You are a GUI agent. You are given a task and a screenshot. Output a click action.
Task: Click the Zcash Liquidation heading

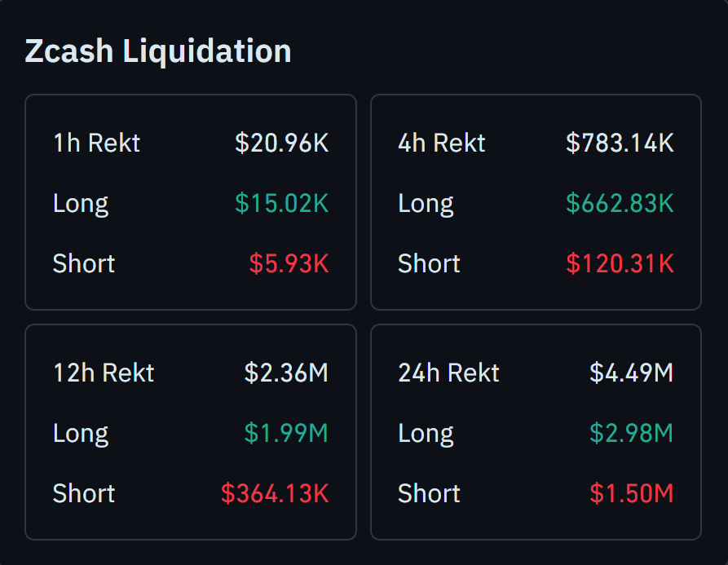coord(158,51)
